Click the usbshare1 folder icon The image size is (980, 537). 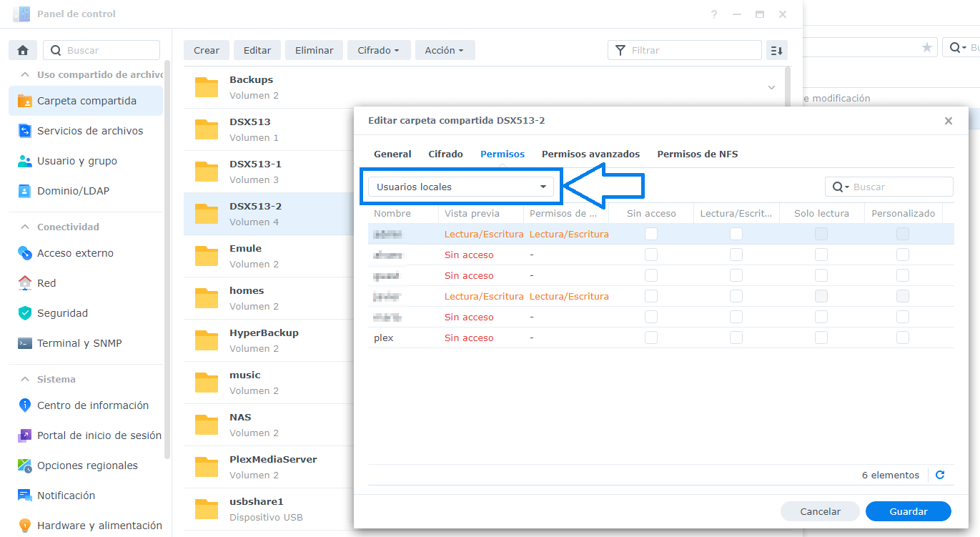tap(207, 509)
